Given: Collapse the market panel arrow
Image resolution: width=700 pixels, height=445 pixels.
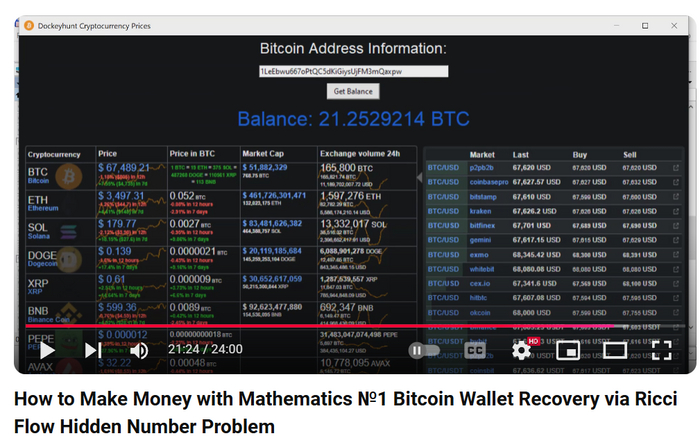Looking at the screenshot, I should pyautogui.click(x=420, y=177).
